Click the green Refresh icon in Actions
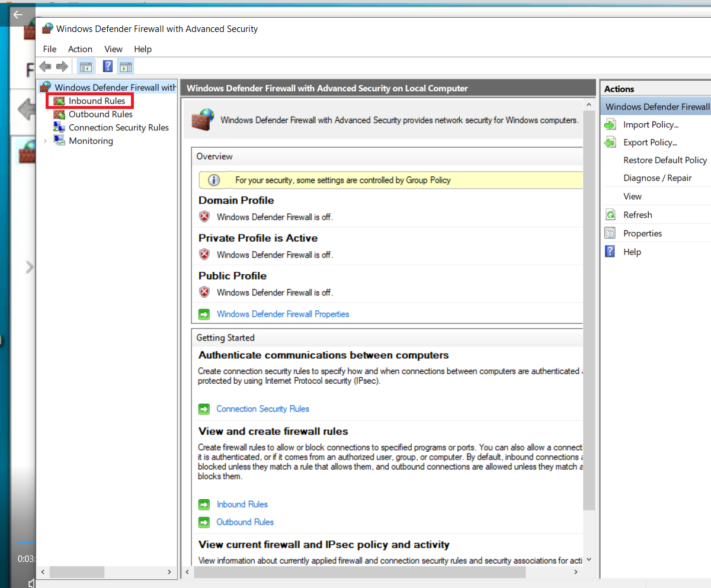The height and width of the screenshot is (588, 711). (x=610, y=215)
